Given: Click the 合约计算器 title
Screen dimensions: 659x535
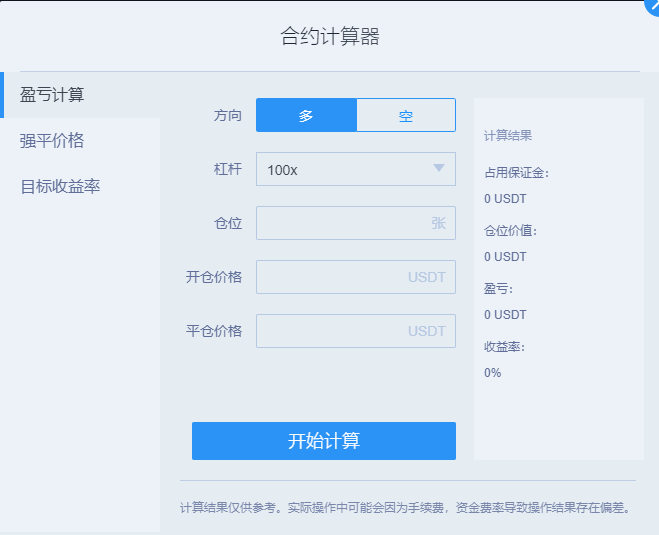Looking at the screenshot, I should [330, 36].
